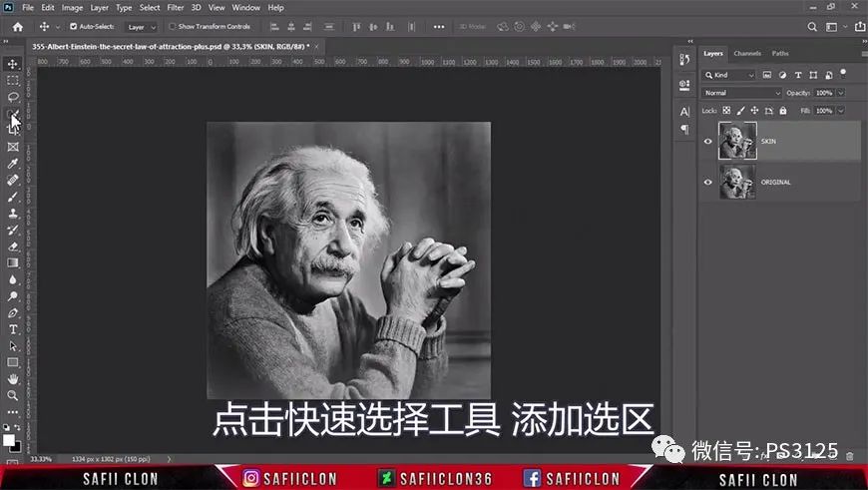Open the Image menu
868x490 pixels.
tap(72, 8)
